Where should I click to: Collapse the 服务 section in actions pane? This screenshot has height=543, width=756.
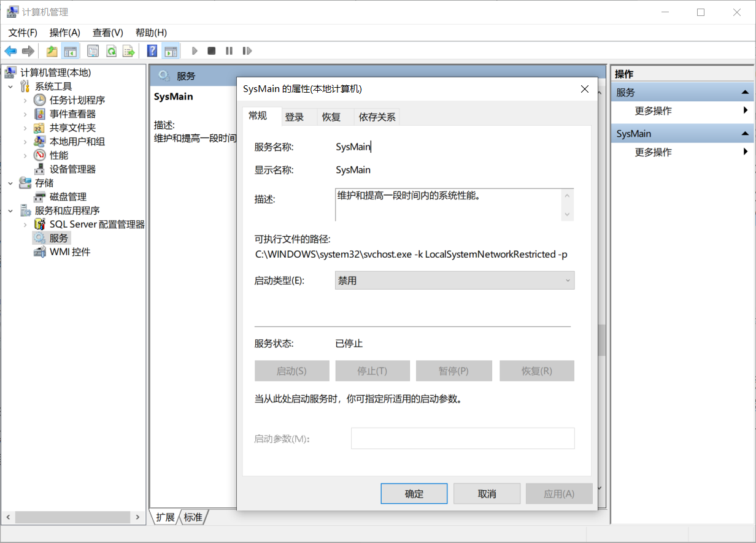click(x=745, y=93)
